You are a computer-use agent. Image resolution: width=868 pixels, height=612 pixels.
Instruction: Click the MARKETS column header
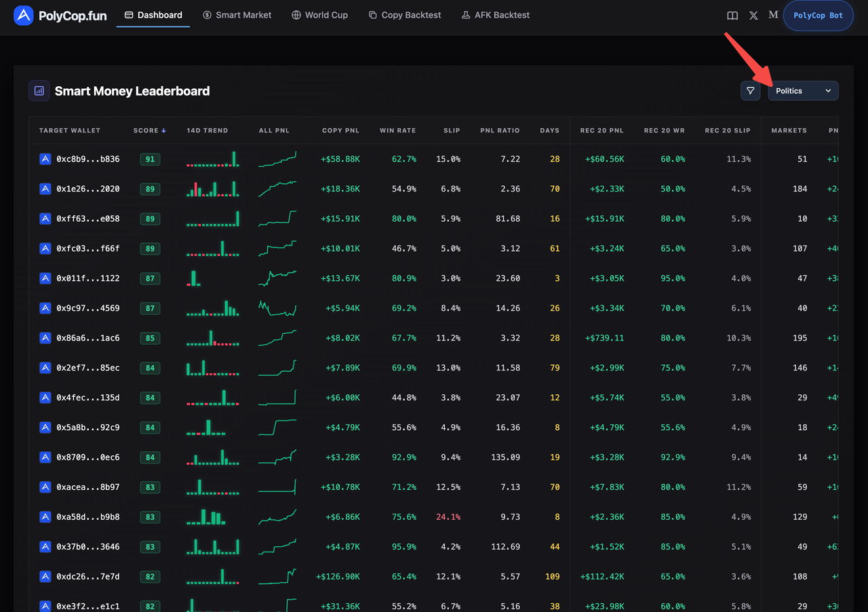(789, 130)
